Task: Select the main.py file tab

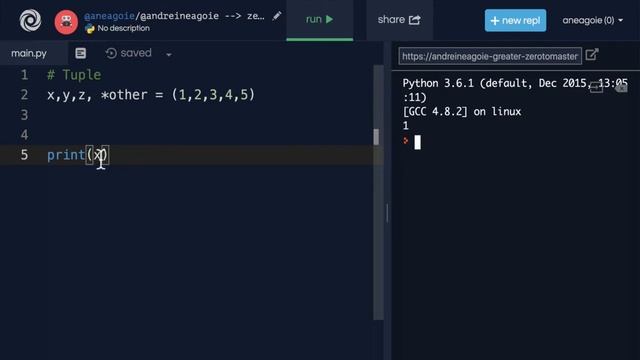Action: pyautogui.click(x=29, y=53)
